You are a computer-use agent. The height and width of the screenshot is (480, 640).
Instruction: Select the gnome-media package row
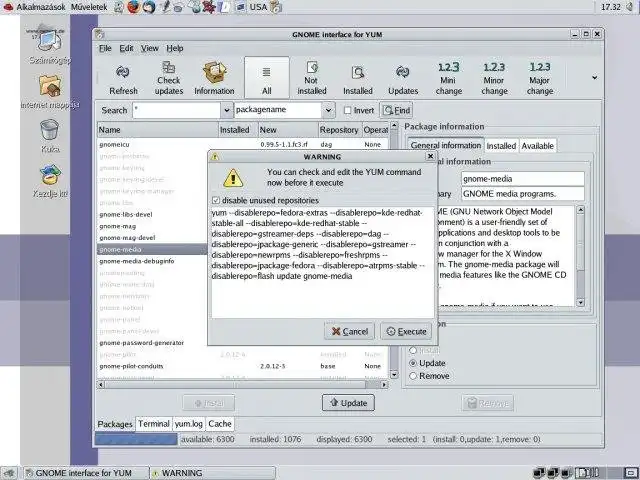pyautogui.click(x=152, y=249)
